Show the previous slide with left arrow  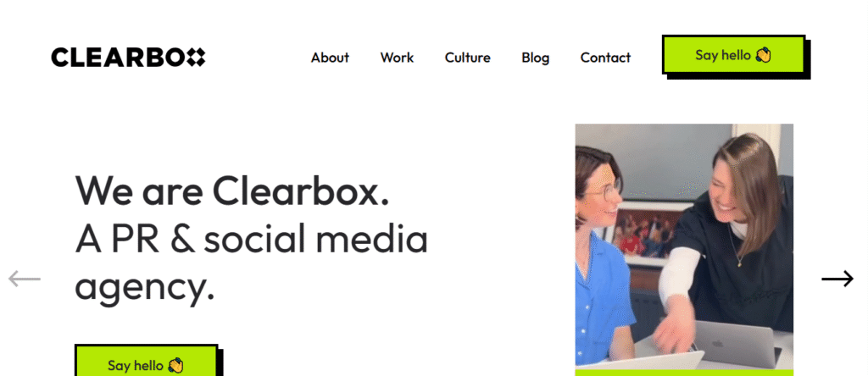[x=25, y=279]
